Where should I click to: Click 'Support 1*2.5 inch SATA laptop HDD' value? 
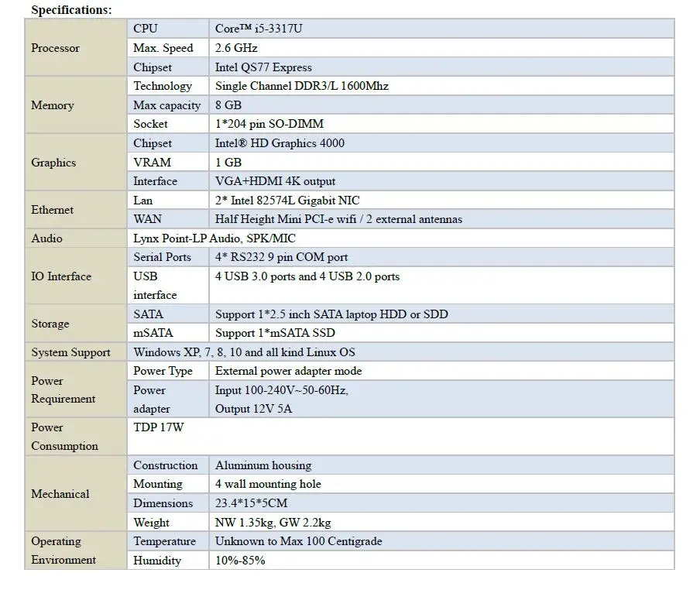click(311, 314)
